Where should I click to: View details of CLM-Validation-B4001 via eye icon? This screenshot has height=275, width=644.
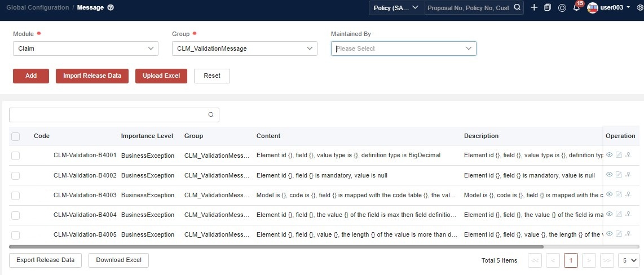(x=609, y=155)
